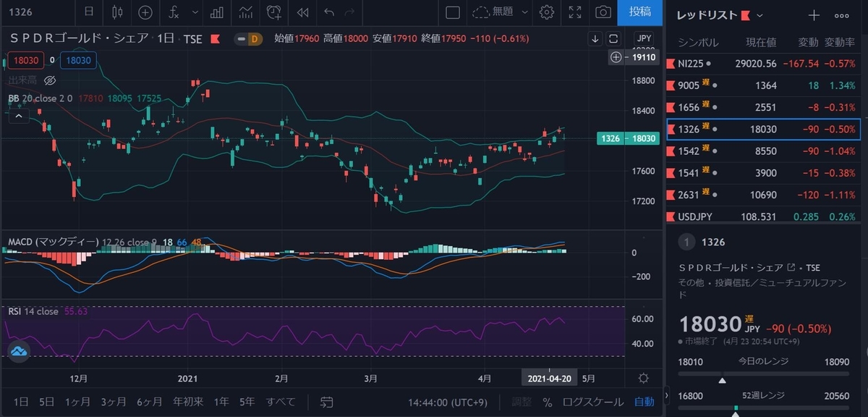The width and height of the screenshot is (868, 417).
Task: Start bar replay with the rewind icon
Action: [x=303, y=12]
